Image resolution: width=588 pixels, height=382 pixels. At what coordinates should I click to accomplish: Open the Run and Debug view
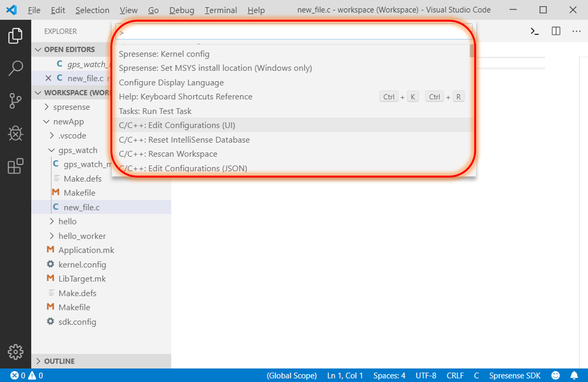point(16,134)
